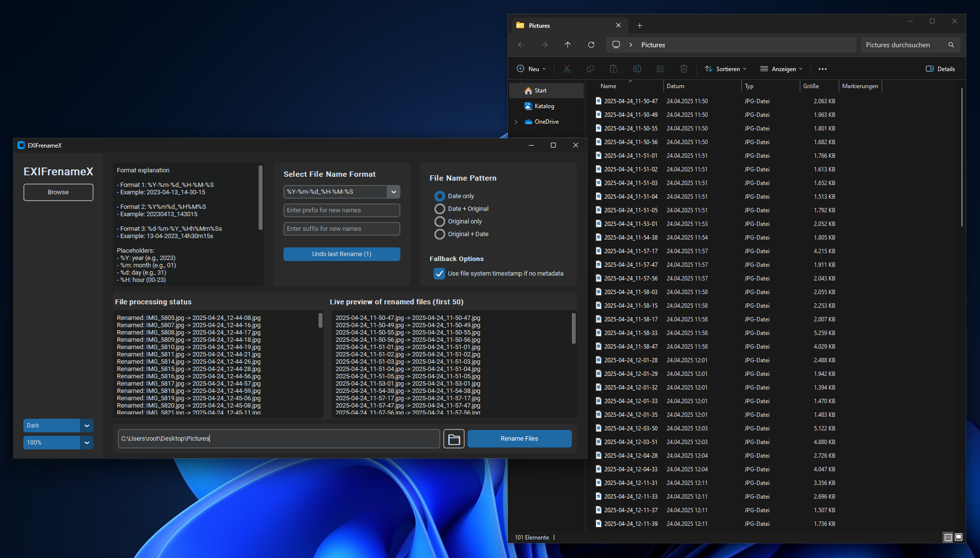Select file 2025-04-24_12-03-50 in Explorer
980x558 pixels.
[631, 428]
